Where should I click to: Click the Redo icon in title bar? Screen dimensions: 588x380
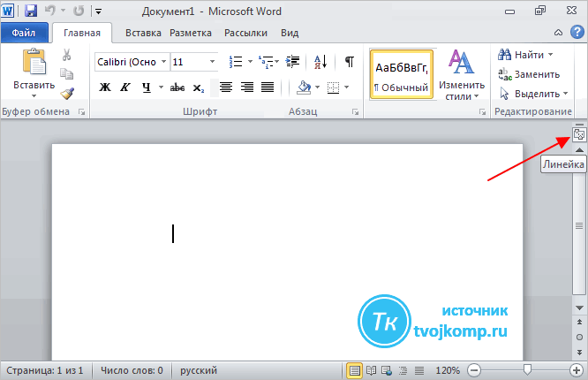(79, 11)
